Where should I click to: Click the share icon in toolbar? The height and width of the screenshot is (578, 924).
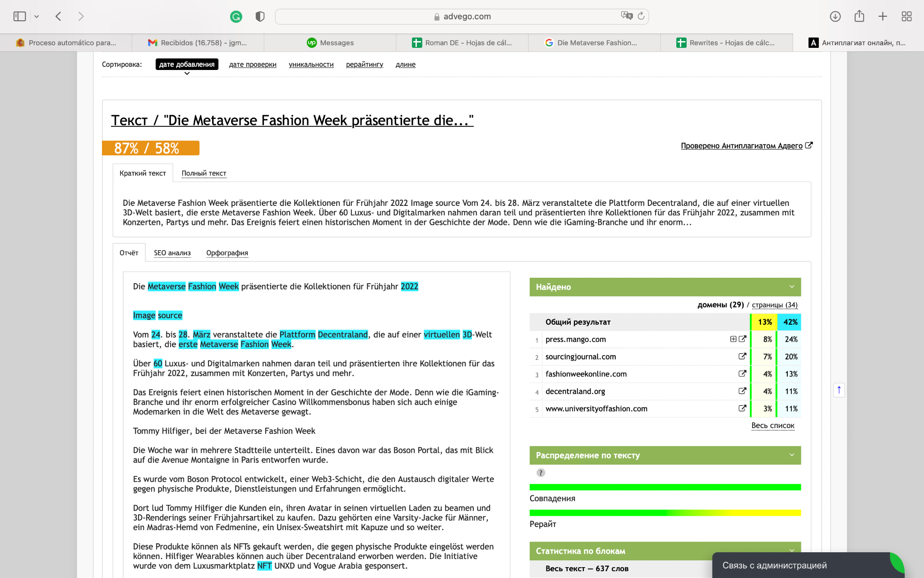(x=859, y=17)
